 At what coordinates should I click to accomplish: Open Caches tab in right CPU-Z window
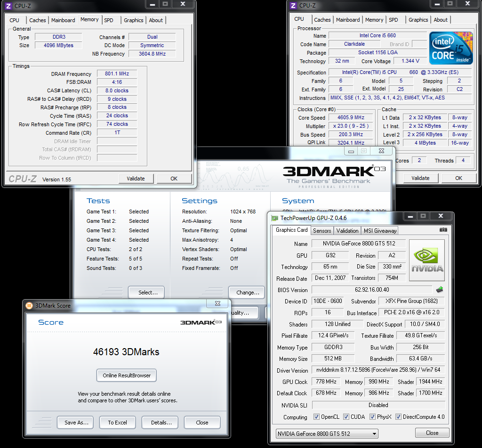coord(322,20)
